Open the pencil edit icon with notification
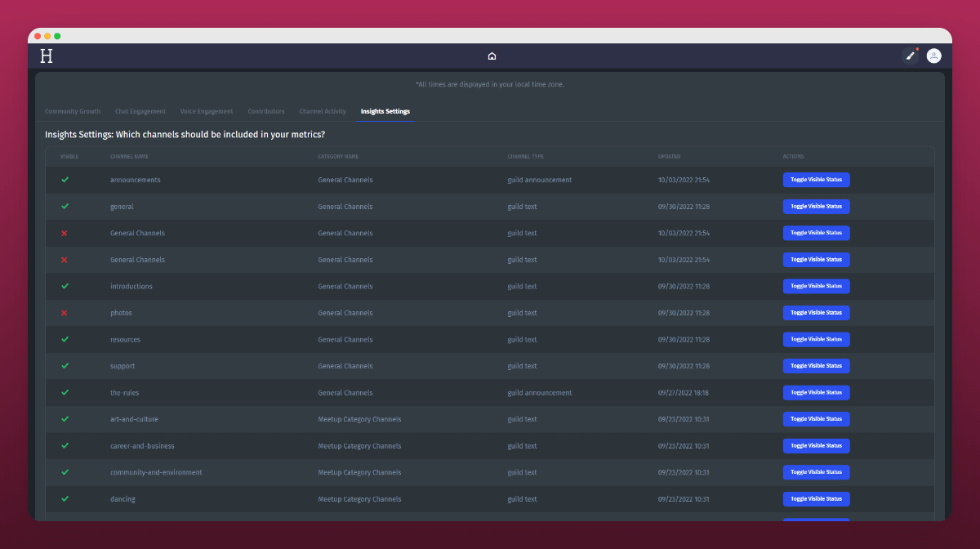The height and width of the screenshot is (549, 980). click(x=910, y=56)
